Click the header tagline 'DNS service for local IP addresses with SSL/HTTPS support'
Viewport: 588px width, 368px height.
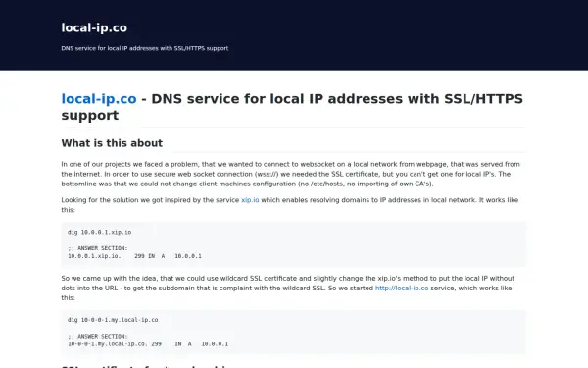click(145, 48)
